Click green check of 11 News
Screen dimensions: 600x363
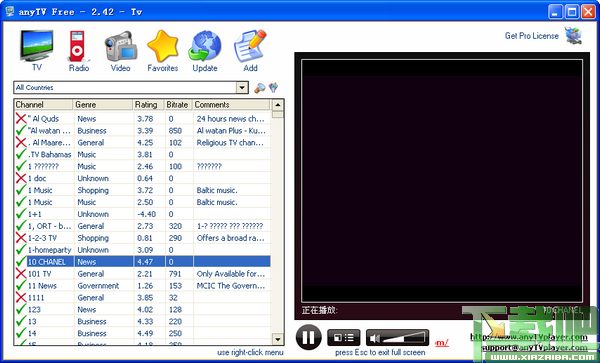coord(21,285)
